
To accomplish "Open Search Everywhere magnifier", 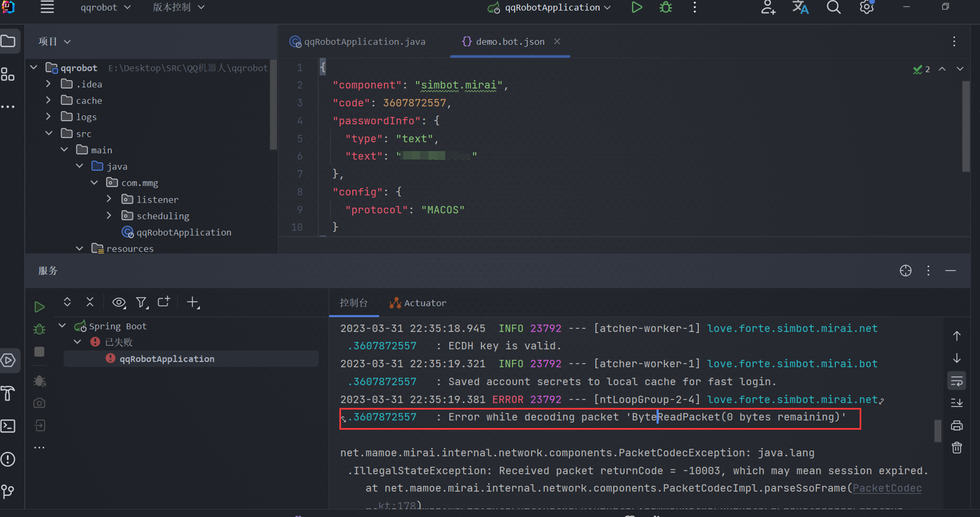I will click(x=833, y=7).
